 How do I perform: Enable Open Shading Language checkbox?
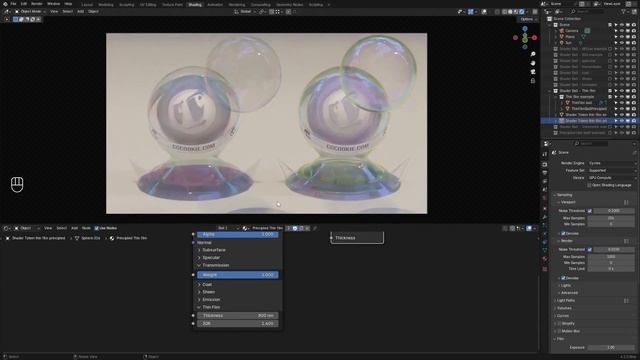[589, 185]
